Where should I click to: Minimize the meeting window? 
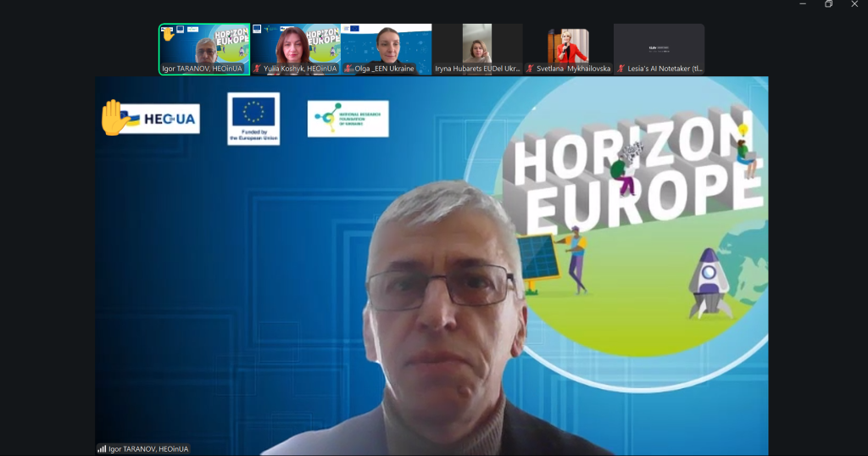point(802,4)
